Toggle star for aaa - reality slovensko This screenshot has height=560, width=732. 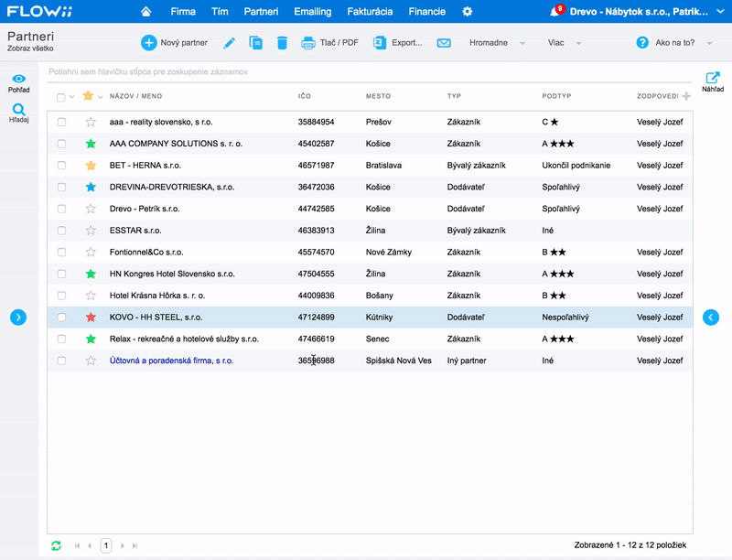(91, 123)
